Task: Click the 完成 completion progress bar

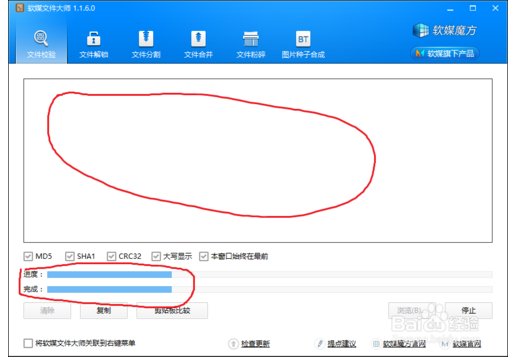Action: (x=270, y=289)
